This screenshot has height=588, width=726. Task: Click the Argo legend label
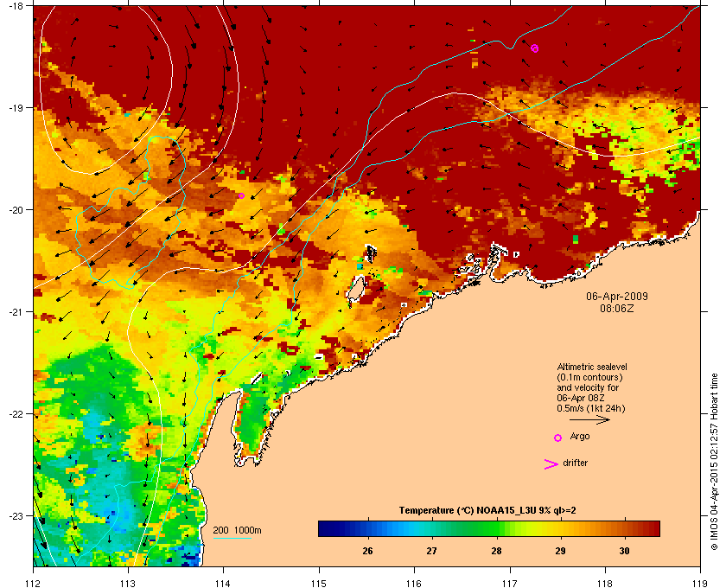pyautogui.click(x=580, y=437)
